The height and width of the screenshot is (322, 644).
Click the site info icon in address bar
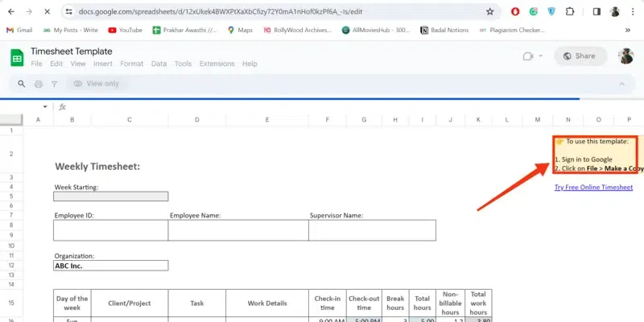click(69, 12)
